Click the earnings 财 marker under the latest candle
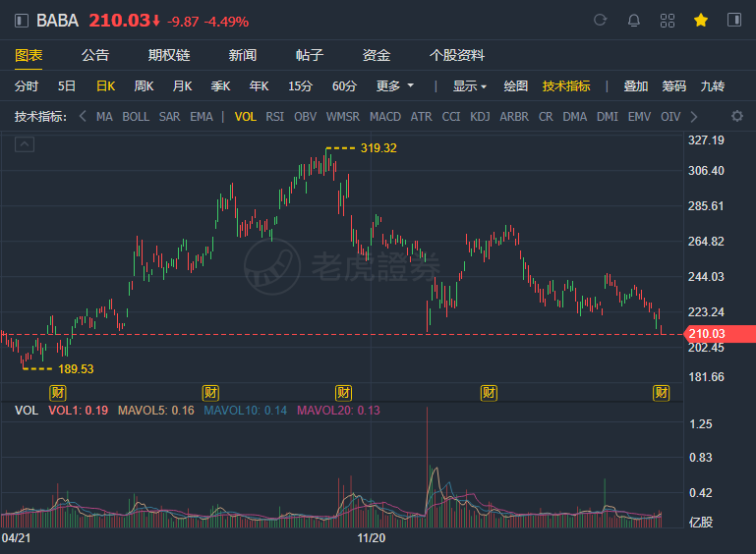The height and width of the screenshot is (554, 756). tap(662, 393)
